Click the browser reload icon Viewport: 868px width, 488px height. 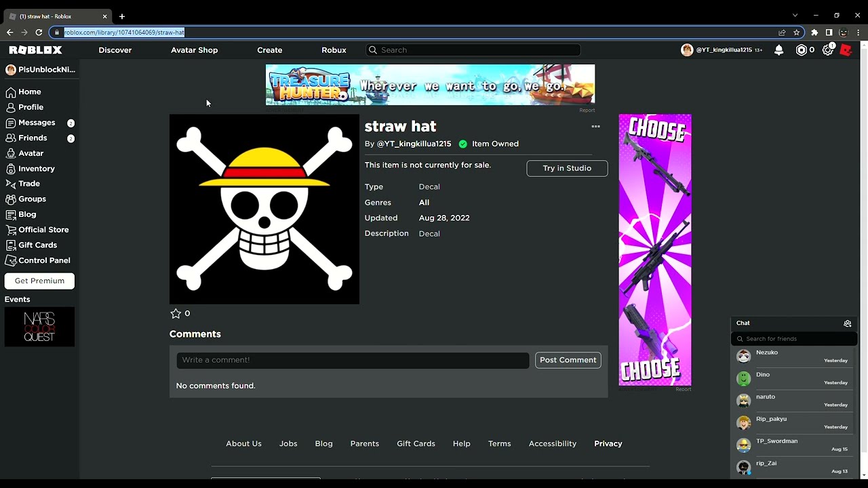[39, 32]
